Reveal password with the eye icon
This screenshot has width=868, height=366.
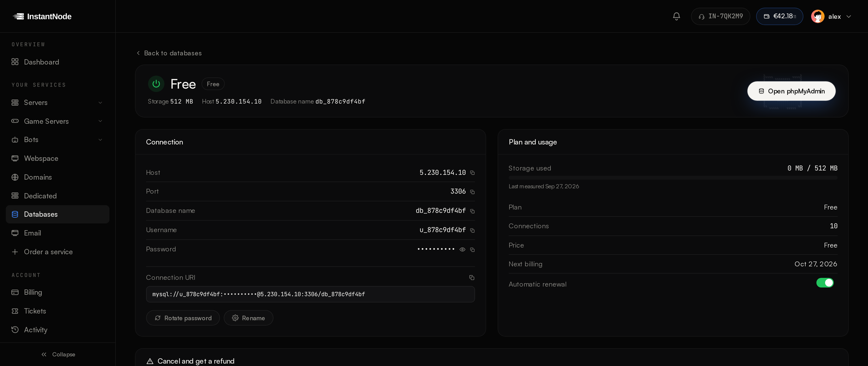tap(462, 250)
